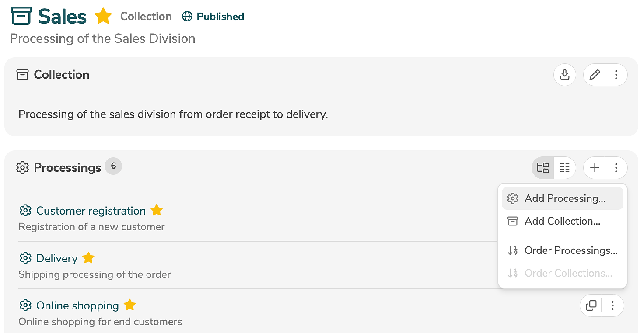Click the copy icon on Online shopping row

(x=591, y=305)
